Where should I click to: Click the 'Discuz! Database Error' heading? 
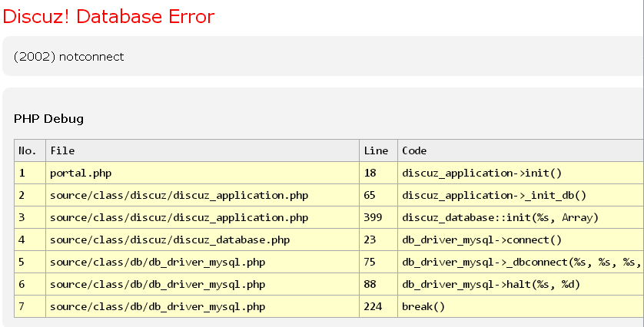(108, 17)
